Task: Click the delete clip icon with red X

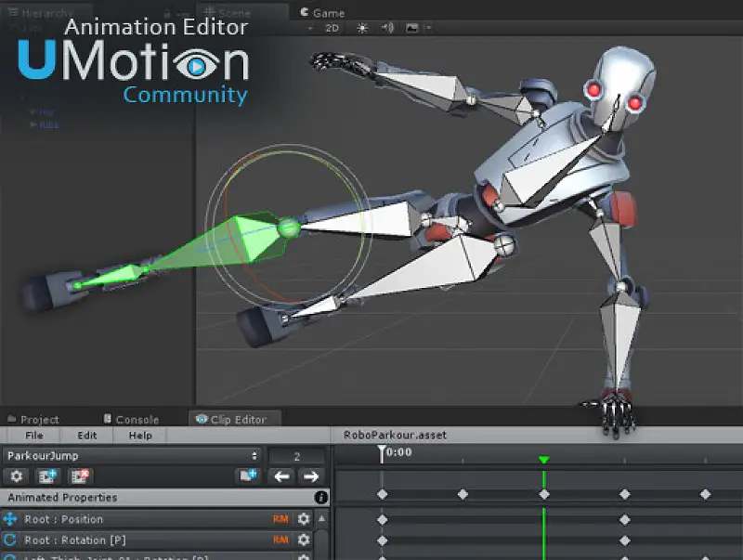Action: pyautogui.click(x=80, y=476)
